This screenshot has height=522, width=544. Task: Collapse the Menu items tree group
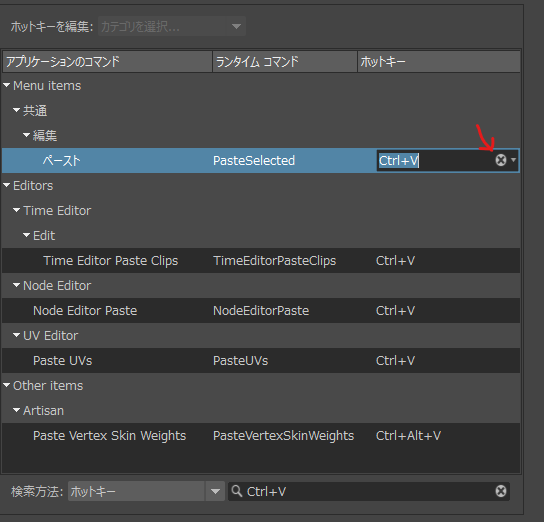[x=7, y=85]
